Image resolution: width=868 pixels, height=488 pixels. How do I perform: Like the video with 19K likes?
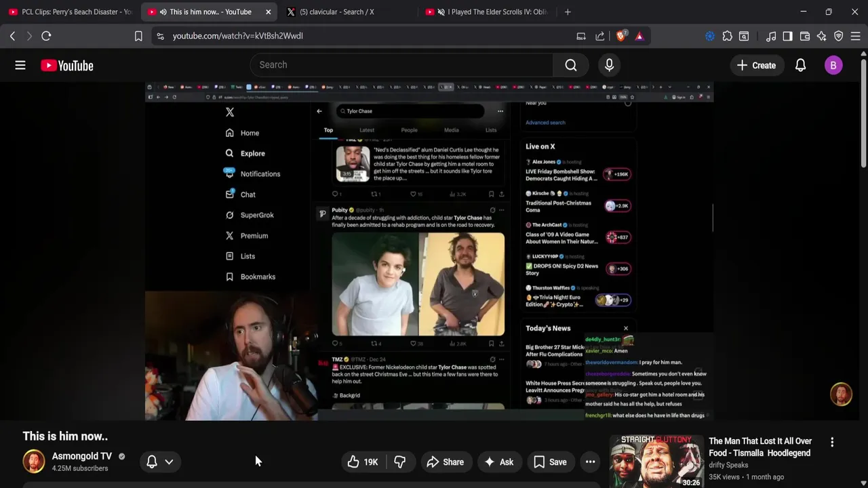[363, 462]
